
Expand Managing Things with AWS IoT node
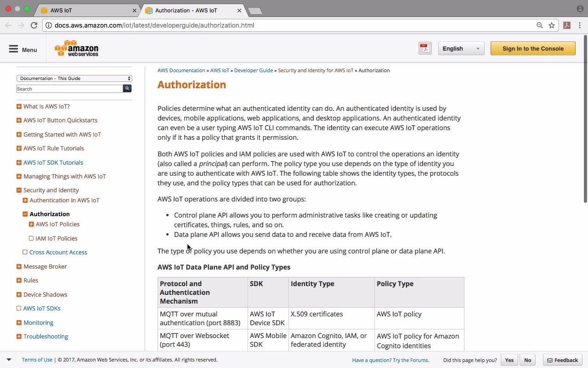click(19, 176)
